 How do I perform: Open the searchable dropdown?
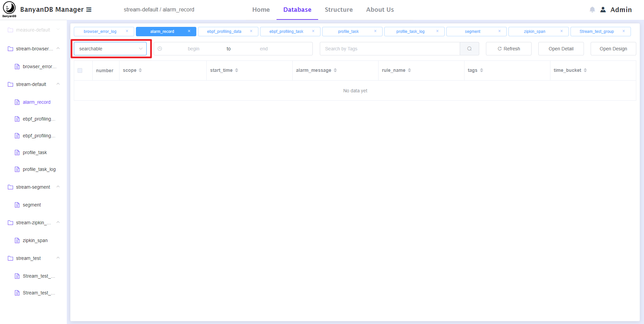tap(110, 49)
